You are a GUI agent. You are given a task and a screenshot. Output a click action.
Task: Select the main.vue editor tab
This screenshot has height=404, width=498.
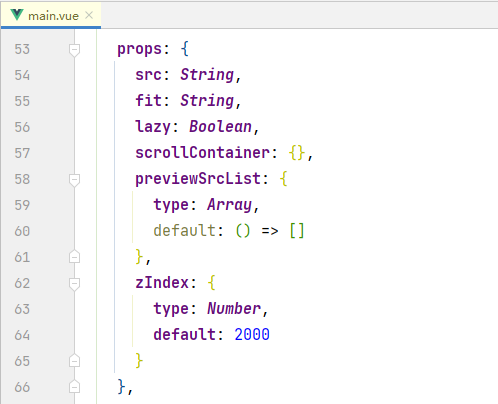click(x=51, y=15)
